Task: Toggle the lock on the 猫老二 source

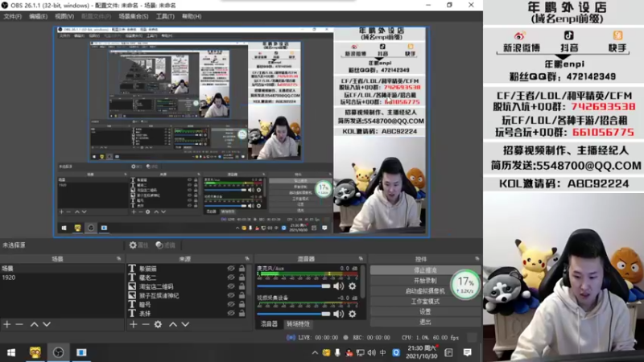Action: point(242,278)
